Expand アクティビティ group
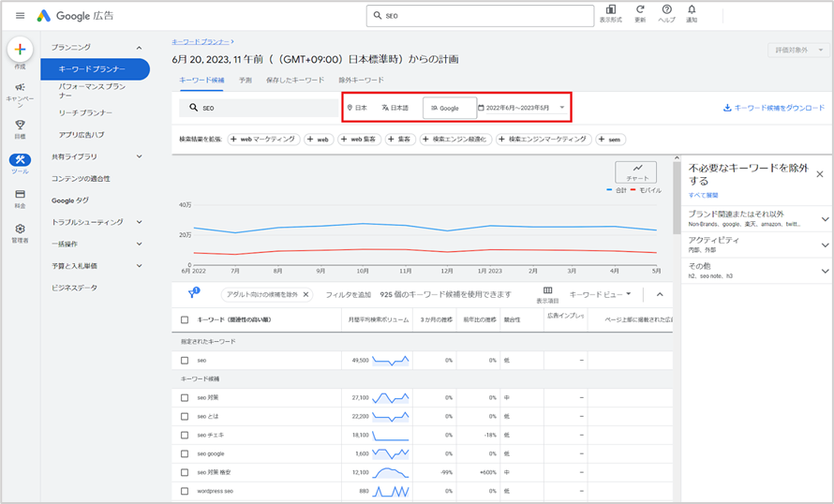Viewport: 834px width, 504px height. tap(825, 245)
